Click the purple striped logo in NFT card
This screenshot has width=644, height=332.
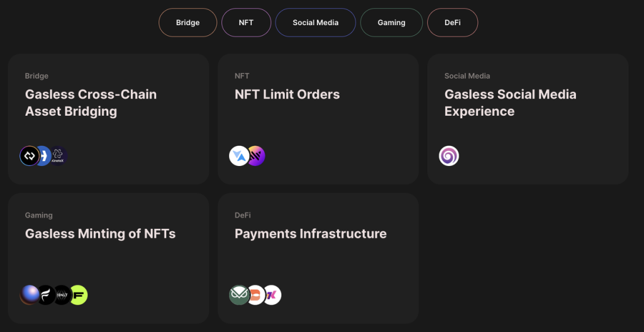[256, 156]
